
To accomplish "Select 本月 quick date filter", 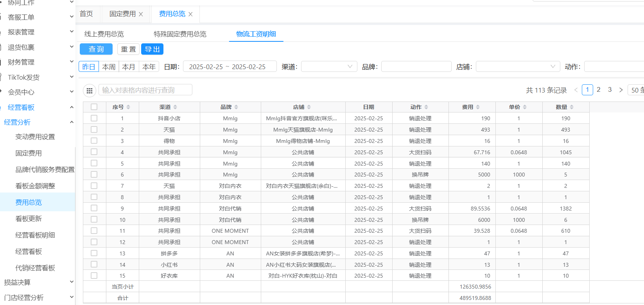I will 129,67.
